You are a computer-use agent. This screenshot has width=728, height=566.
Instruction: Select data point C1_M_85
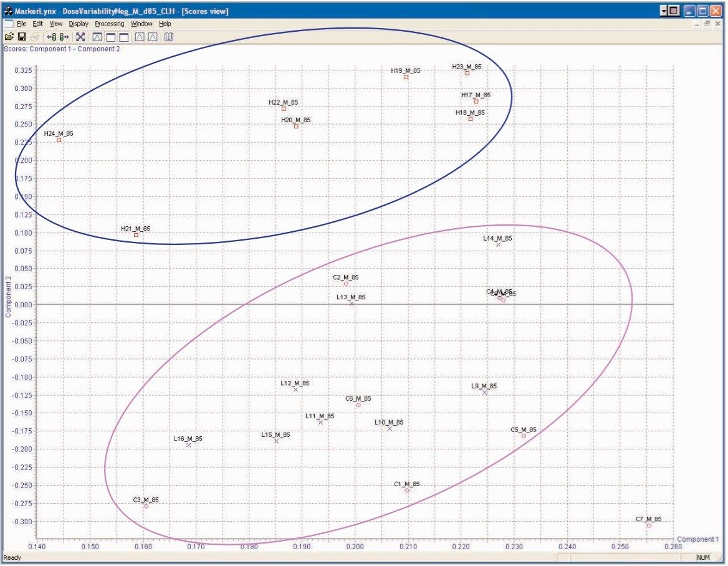(407, 491)
